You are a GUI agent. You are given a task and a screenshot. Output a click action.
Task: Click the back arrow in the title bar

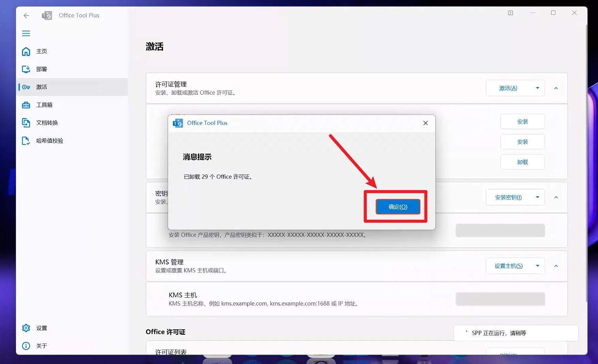[26, 15]
